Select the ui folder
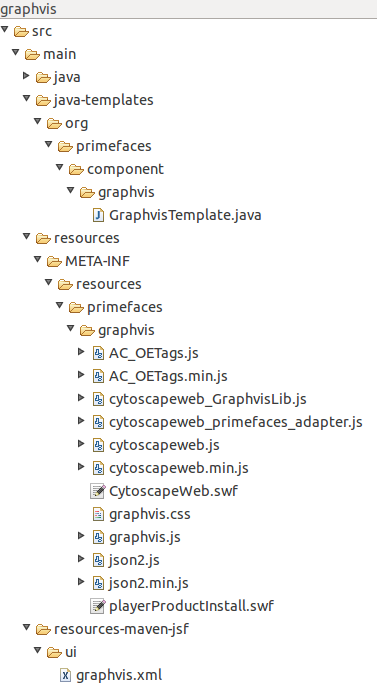Viewport: 377px width, 694px height. coord(71,652)
